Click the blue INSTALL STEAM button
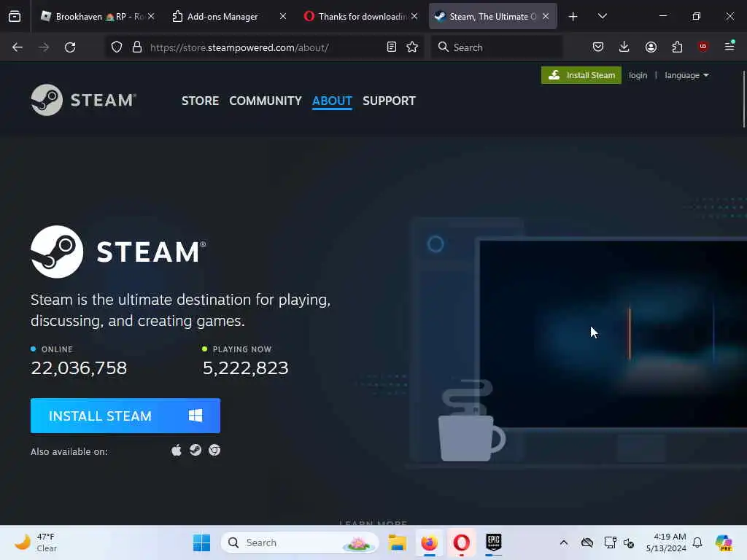Screen dimensions: 747x560 tap(125, 416)
